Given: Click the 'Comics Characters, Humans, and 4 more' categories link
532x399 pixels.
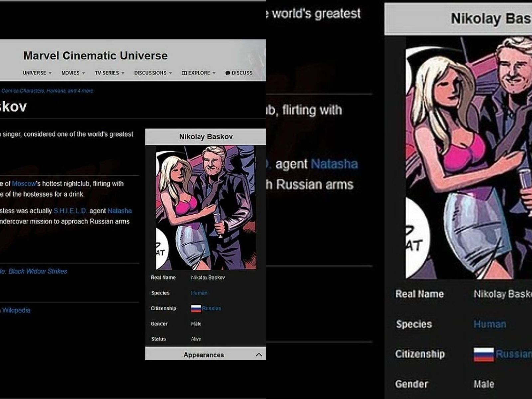Looking at the screenshot, I should (47, 91).
